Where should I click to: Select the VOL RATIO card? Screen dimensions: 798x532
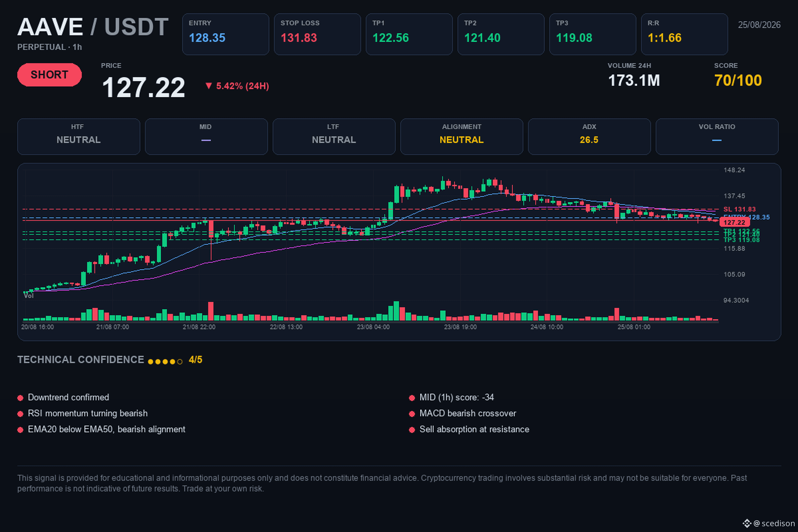(717, 137)
